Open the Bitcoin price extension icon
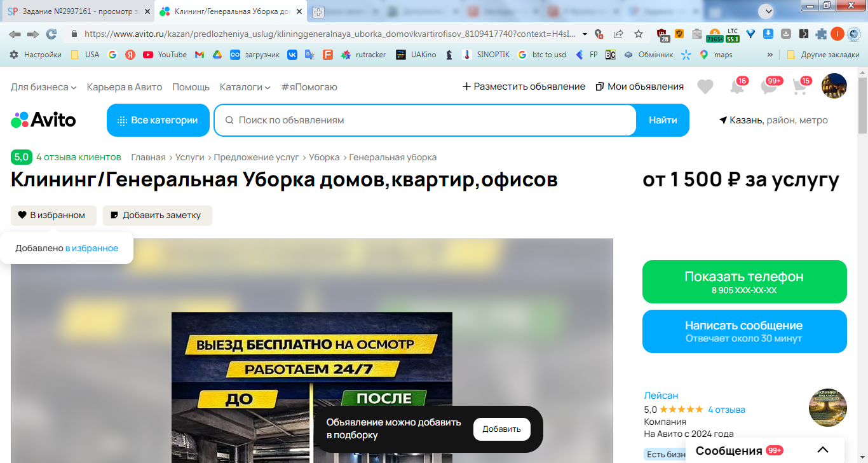The image size is (868, 463). [x=715, y=34]
